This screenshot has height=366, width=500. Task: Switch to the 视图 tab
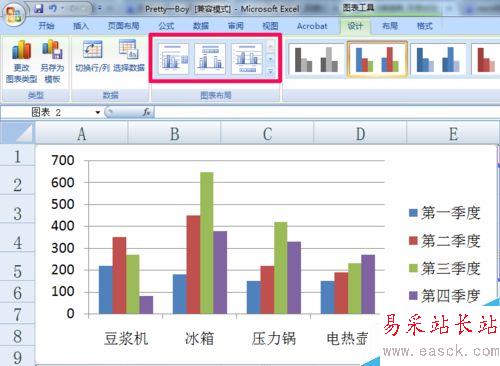[x=270, y=26]
